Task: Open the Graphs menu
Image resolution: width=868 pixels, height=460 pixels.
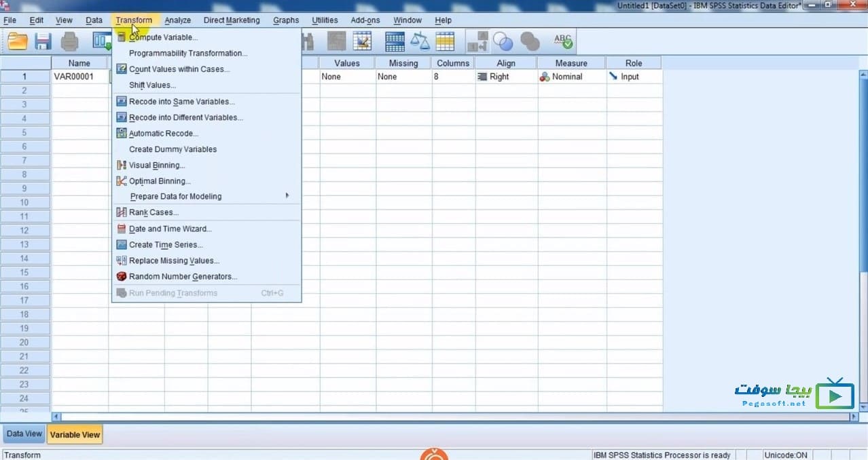Action: [286, 20]
